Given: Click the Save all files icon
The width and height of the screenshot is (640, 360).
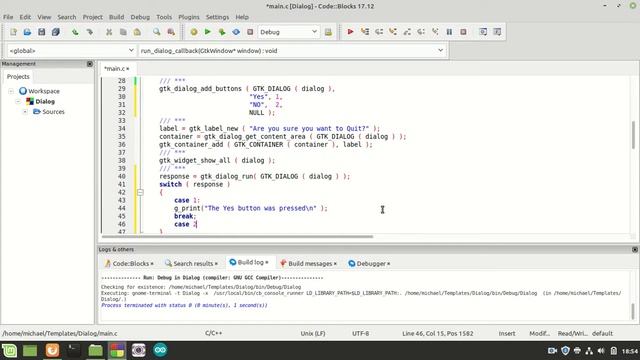Looking at the screenshot, I should coord(56,32).
